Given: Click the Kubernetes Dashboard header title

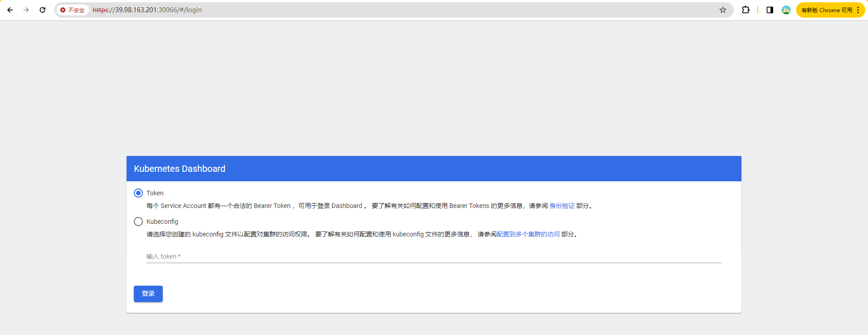Looking at the screenshot, I should tap(179, 169).
